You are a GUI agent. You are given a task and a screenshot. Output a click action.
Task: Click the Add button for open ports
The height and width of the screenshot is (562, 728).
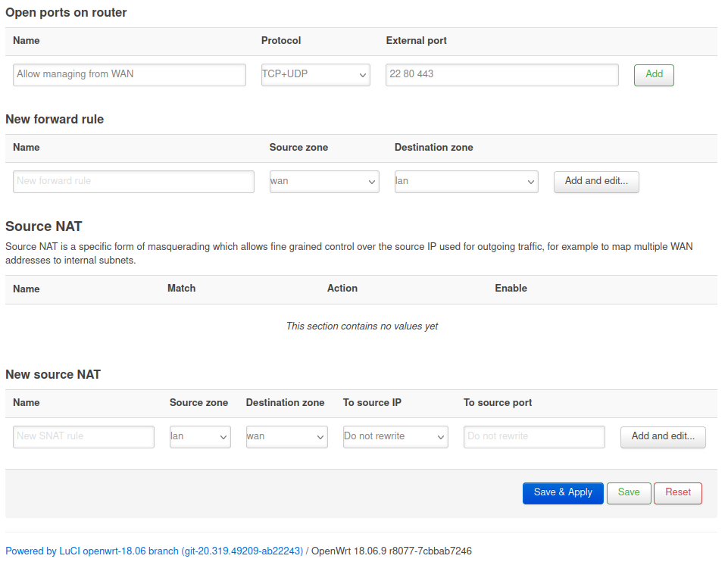pos(653,75)
